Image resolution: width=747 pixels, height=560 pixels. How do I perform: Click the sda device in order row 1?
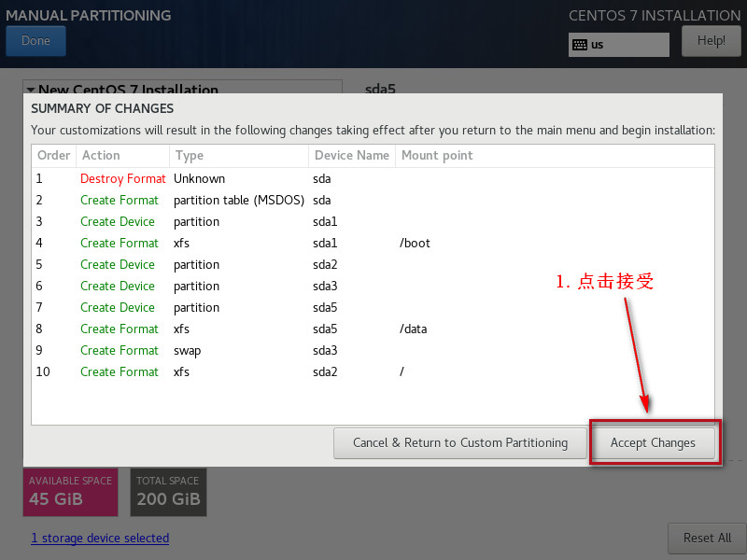click(321, 178)
